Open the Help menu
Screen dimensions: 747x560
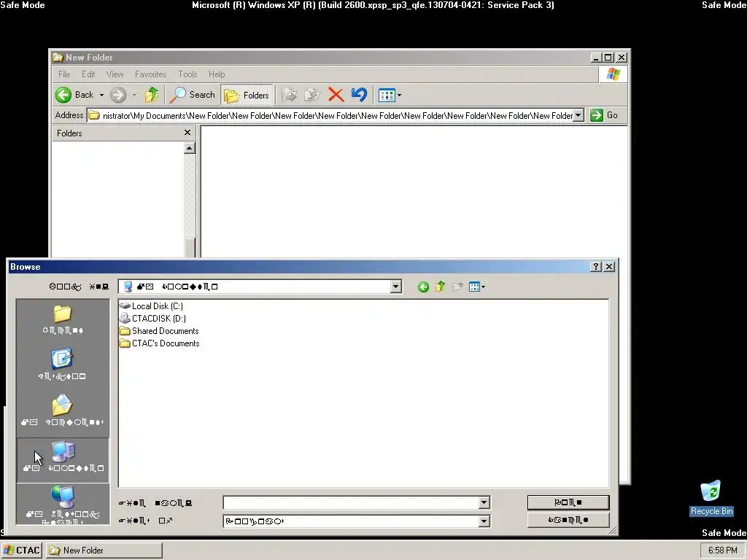(x=217, y=74)
